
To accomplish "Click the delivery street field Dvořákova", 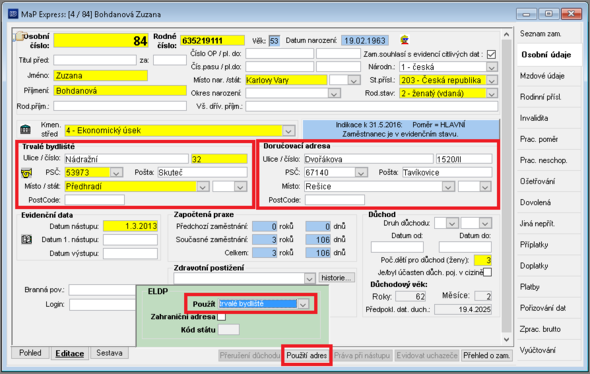I will (x=369, y=159).
